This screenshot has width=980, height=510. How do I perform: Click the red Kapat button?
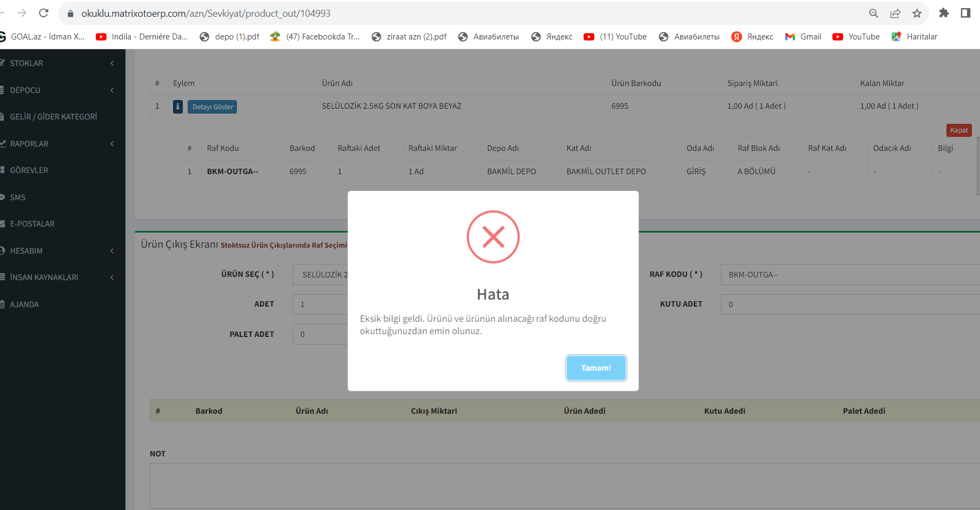958,130
